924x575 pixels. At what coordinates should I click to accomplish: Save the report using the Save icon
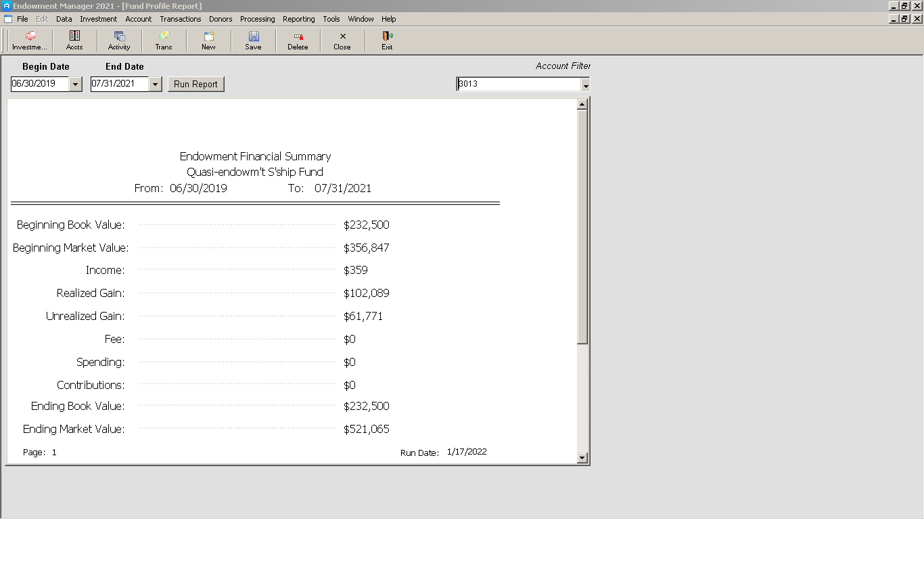click(x=253, y=41)
